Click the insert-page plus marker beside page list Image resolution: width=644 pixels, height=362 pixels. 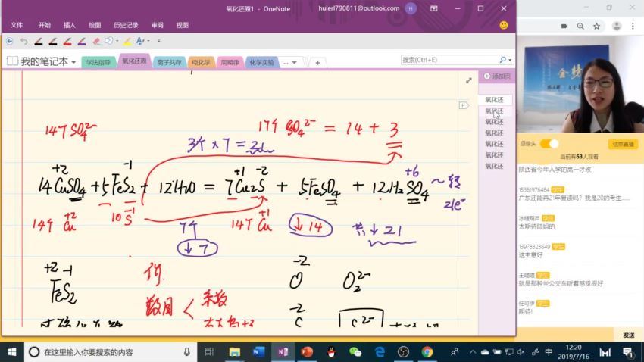[x=463, y=105]
